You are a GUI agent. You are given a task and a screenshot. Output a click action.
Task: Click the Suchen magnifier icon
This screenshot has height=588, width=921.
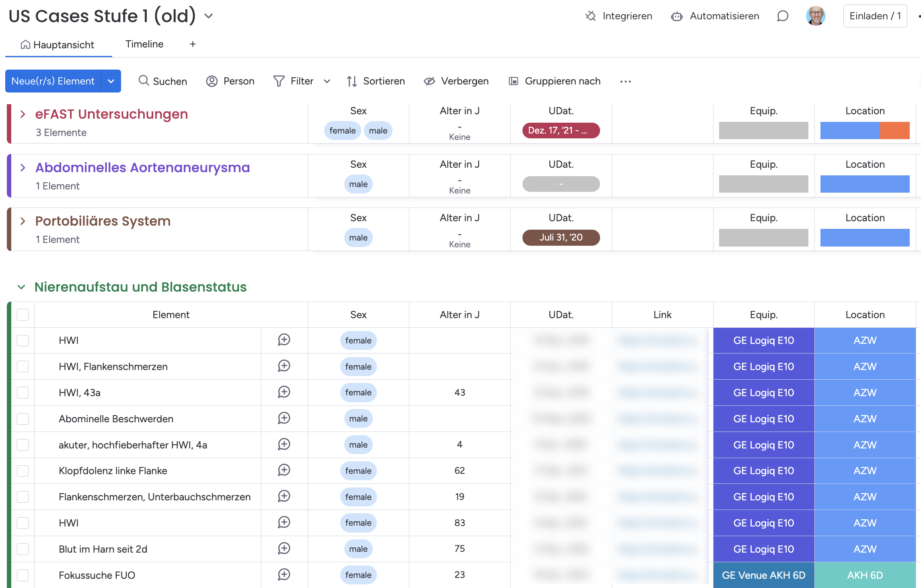click(x=144, y=80)
